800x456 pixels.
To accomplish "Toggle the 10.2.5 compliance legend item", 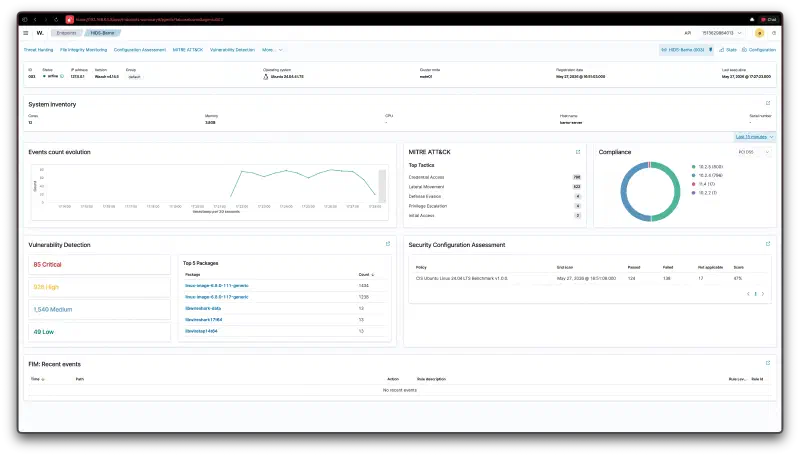I will (707, 167).
